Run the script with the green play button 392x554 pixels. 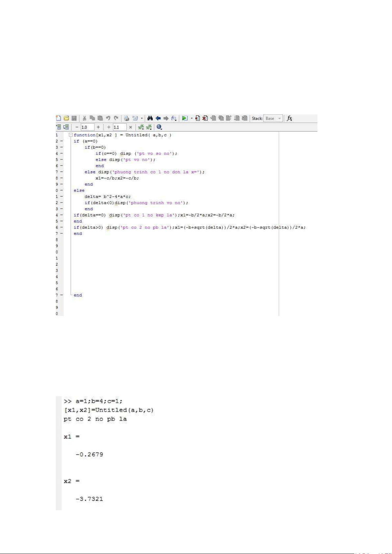[185, 118]
